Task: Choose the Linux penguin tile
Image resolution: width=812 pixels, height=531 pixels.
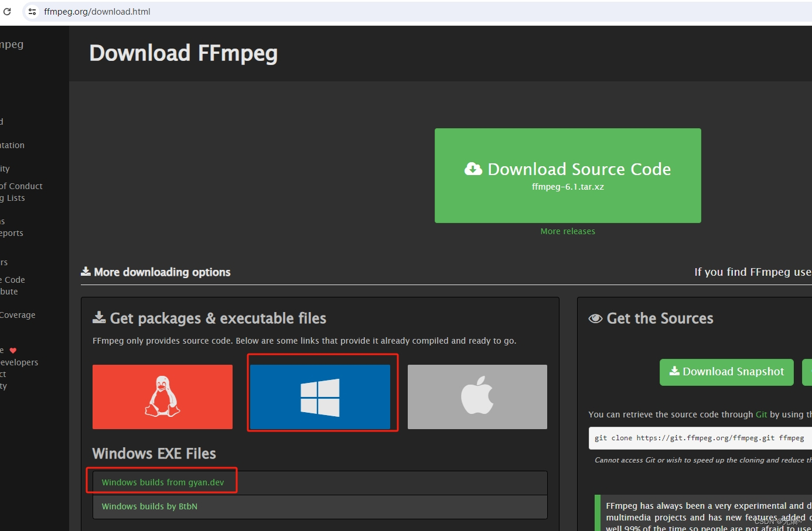Action: [x=162, y=397]
